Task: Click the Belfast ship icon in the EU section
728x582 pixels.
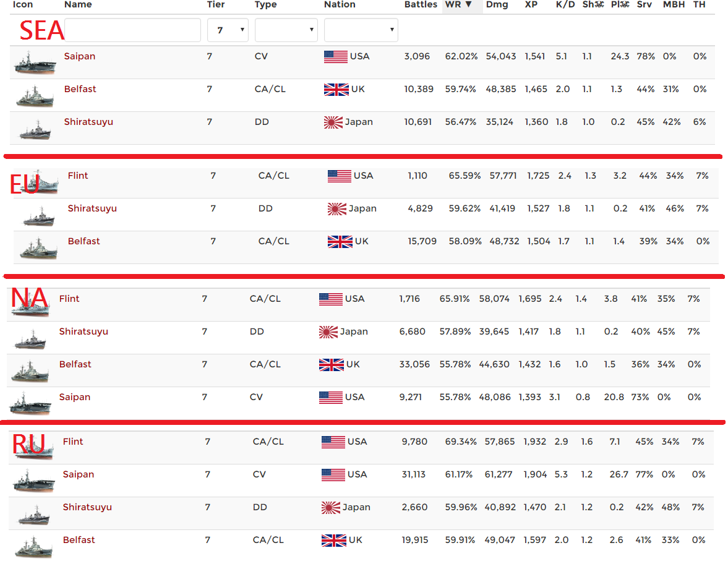Action: 39,249
